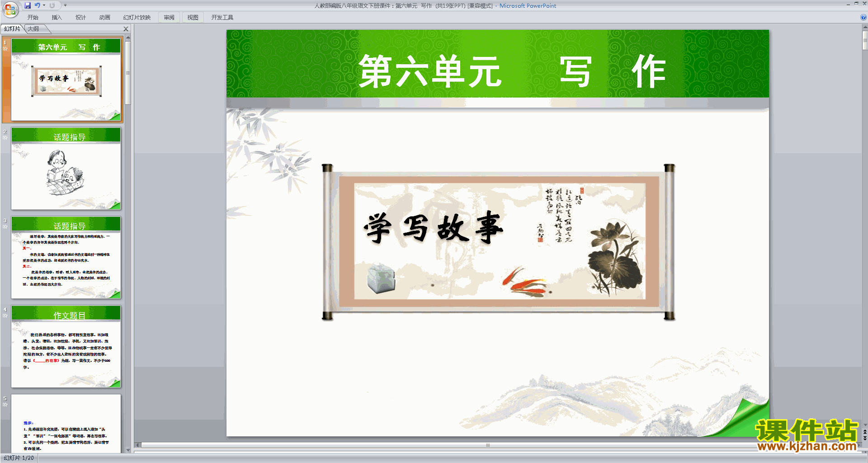Go to previous slide double-arrow button
Screen dimensions: 868x463
pos(865,432)
